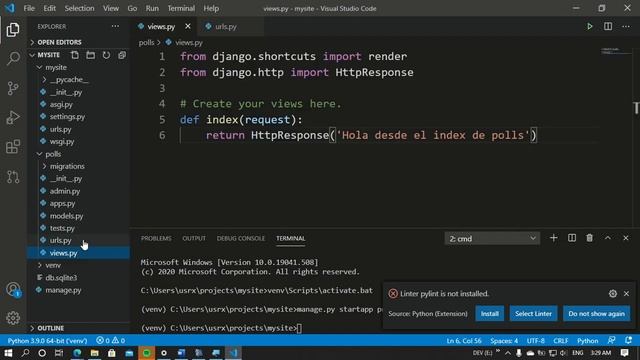The height and width of the screenshot is (360, 640).
Task: Open editor more actions menu
Action: click(x=626, y=27)
